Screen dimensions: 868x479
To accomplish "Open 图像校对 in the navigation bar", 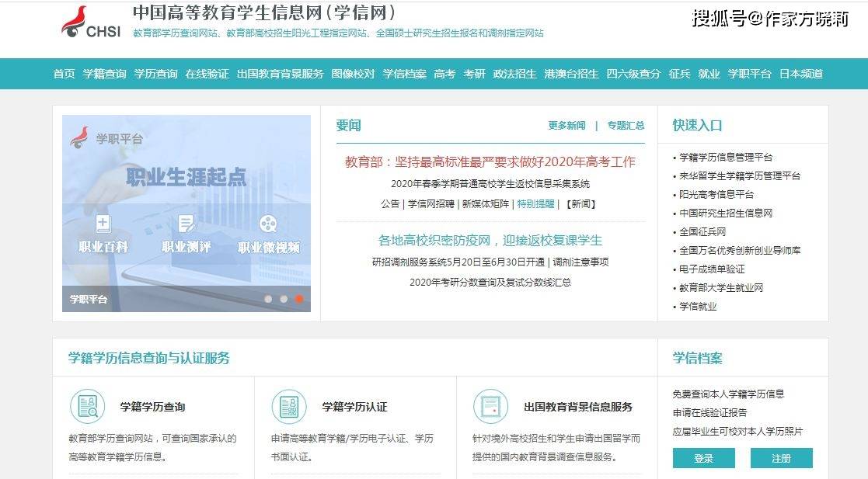I will (x=353, y=74).
